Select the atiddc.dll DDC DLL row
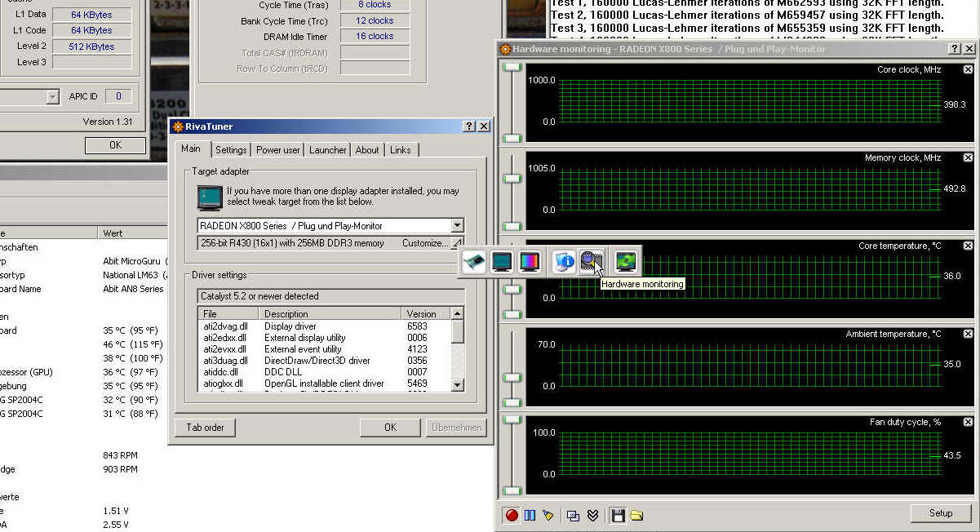Image resolution: width=980 pixels, height=532 pixels. pos(325,372)
